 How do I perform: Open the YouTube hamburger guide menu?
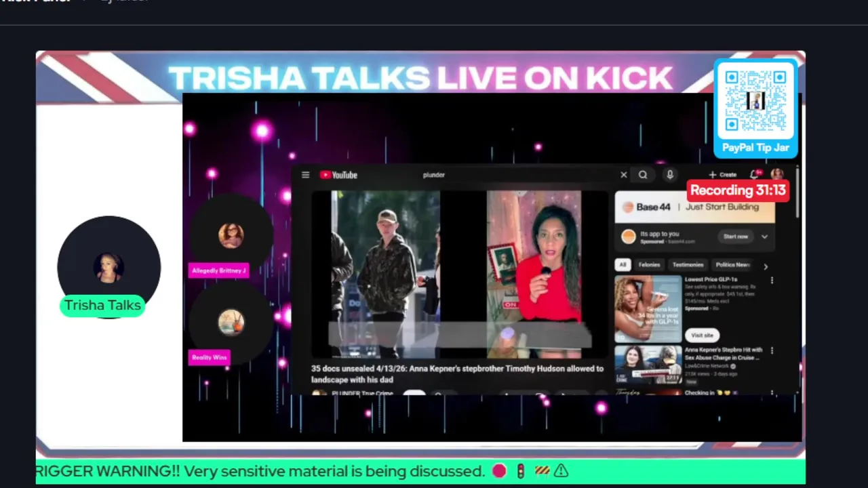click(305, 175)
